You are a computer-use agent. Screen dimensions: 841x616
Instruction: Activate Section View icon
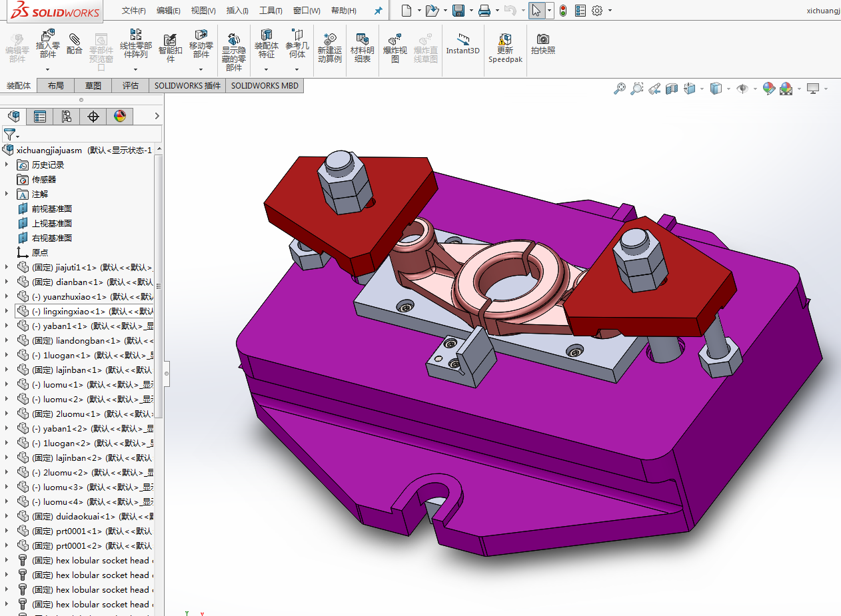point(672,89)
